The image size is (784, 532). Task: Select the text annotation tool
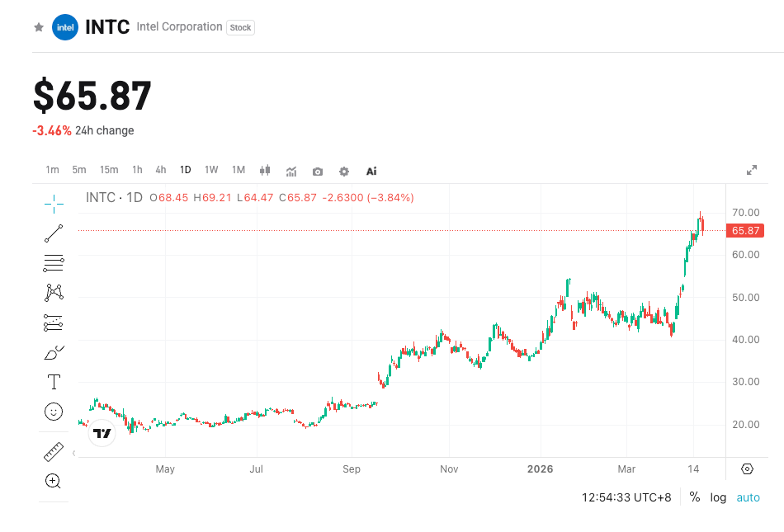pos(53,382)
